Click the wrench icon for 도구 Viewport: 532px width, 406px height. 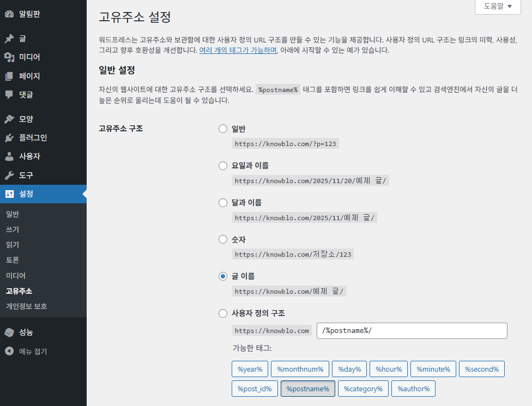tap(9, 175)
